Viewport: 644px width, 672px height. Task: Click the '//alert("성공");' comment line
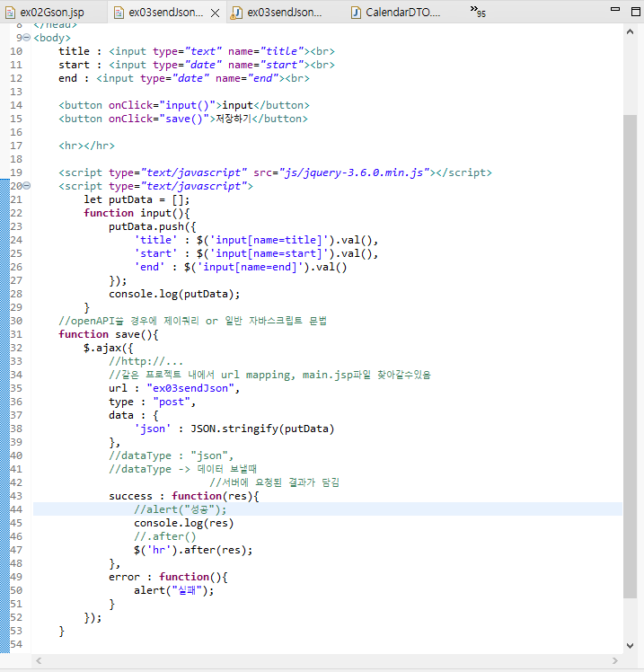(x=180, y=509)
